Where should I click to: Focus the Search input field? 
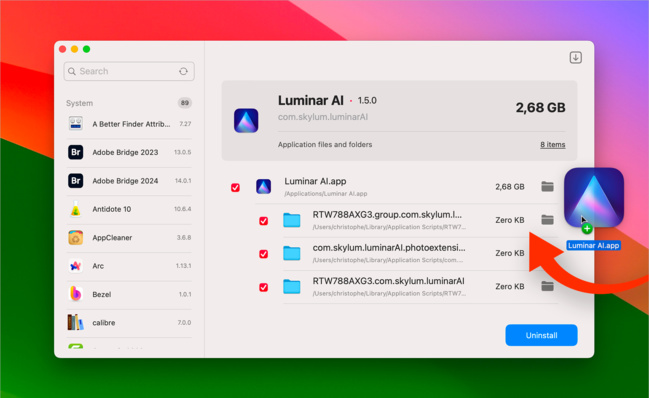pos(129,71)
